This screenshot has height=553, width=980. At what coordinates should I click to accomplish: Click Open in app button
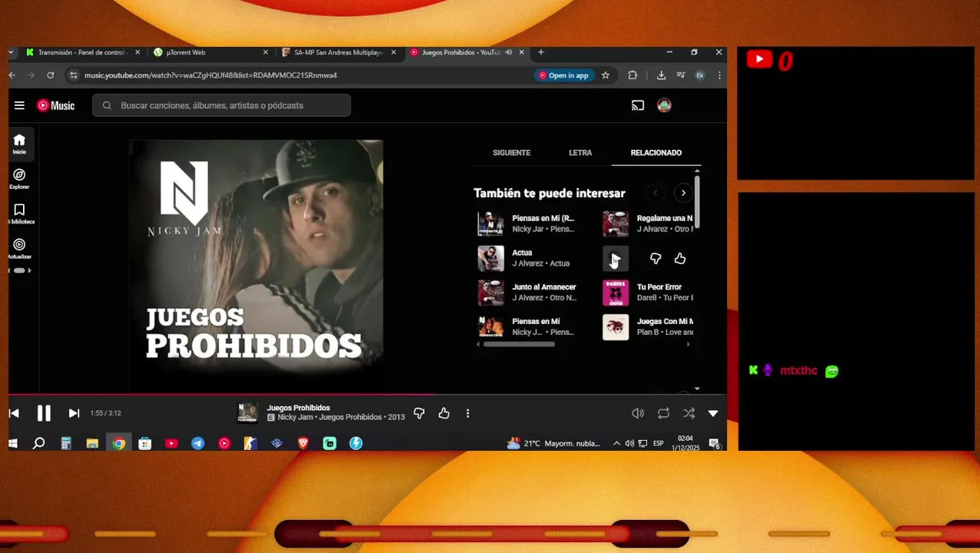pos(564,75)
